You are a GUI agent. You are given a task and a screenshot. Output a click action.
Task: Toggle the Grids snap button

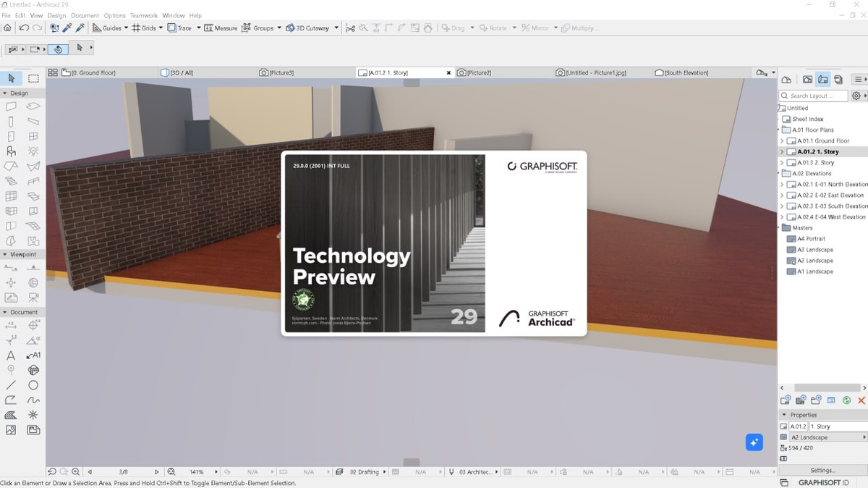(144, 28)
